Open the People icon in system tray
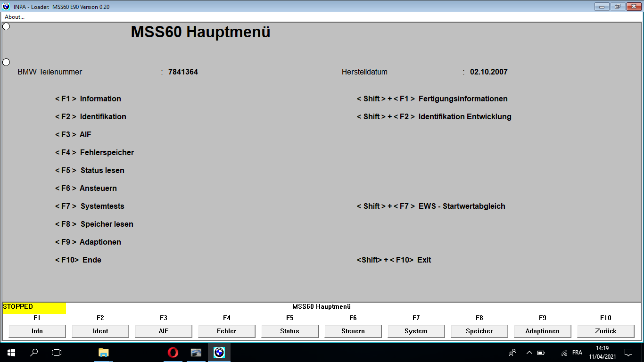Viewport: 644px width, 362px height. point(512,353)
